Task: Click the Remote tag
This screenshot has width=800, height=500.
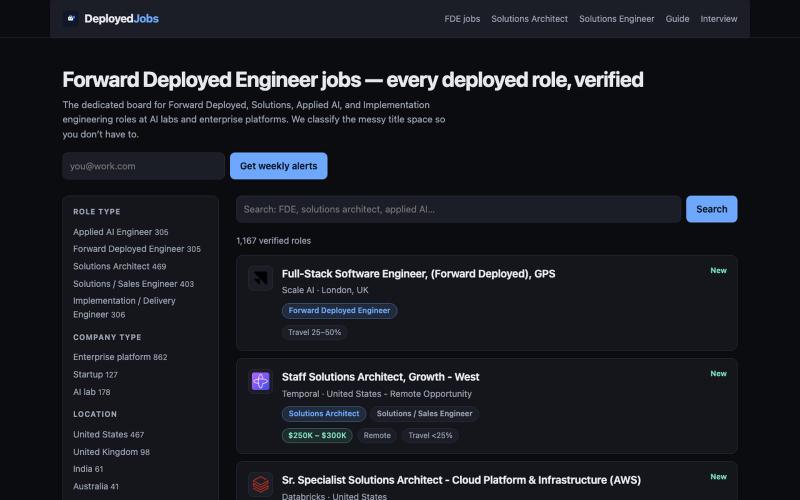Action: click(377, 436)
